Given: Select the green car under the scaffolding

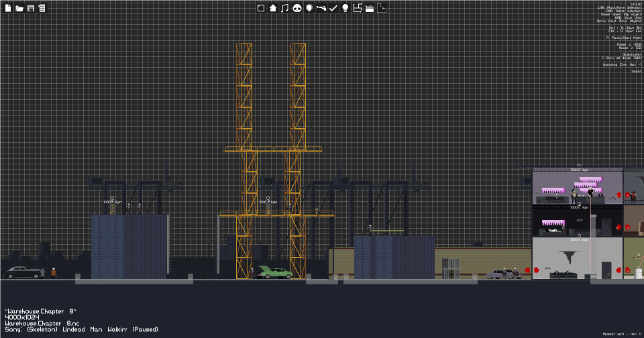Looking at the screenshot, I should (275, 272).
